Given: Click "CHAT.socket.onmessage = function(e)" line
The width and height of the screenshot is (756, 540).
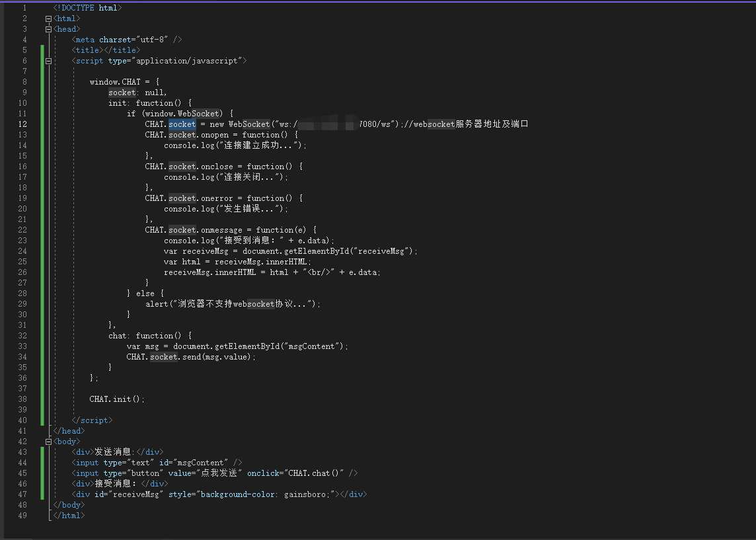Looking at the screenshot, I should tap(231, 231).
